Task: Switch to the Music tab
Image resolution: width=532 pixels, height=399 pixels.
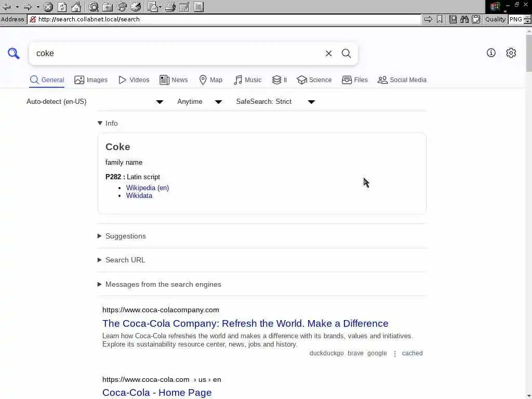Action: tap(248, 79)
